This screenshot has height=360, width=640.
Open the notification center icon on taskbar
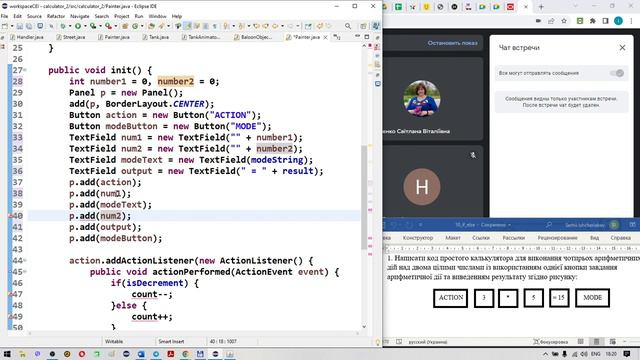(627, 354)
